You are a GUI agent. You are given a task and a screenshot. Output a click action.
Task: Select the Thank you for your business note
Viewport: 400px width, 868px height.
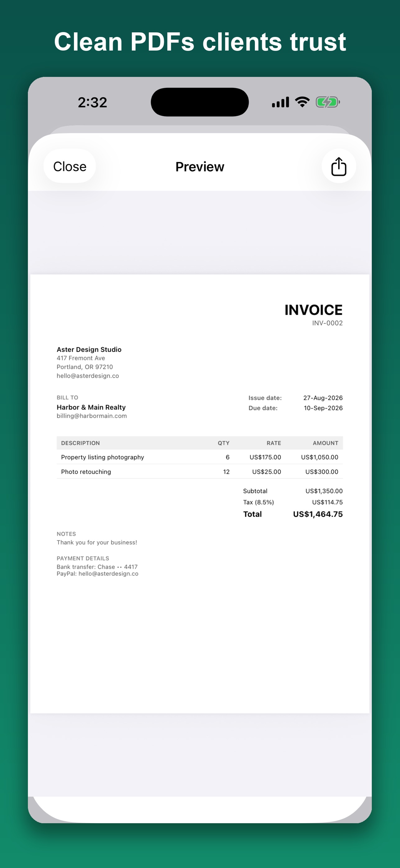coord(97,543)
